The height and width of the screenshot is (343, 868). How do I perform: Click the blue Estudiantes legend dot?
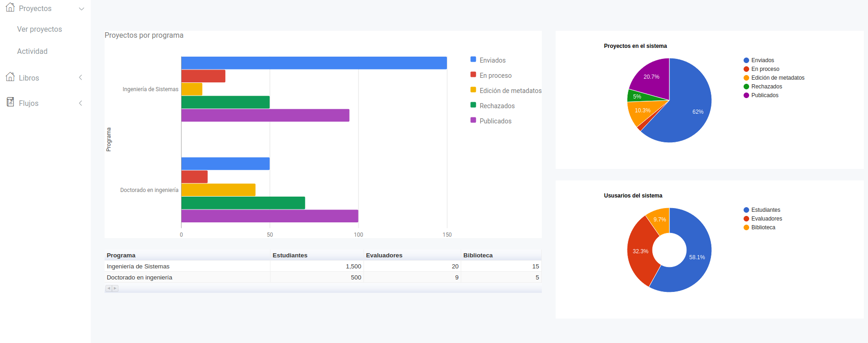[746, 210]
